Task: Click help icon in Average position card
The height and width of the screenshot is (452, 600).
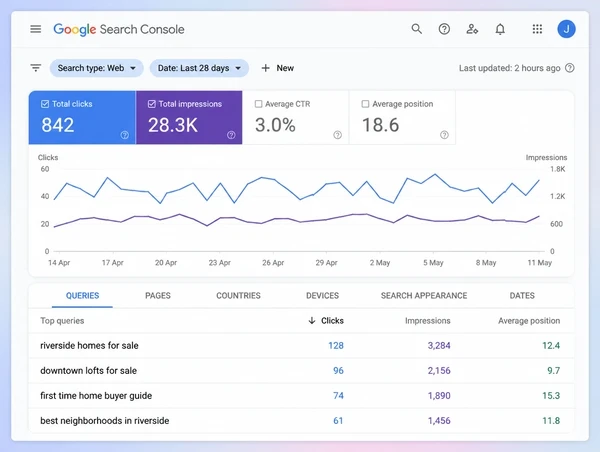Action: (x=444, y=135)
